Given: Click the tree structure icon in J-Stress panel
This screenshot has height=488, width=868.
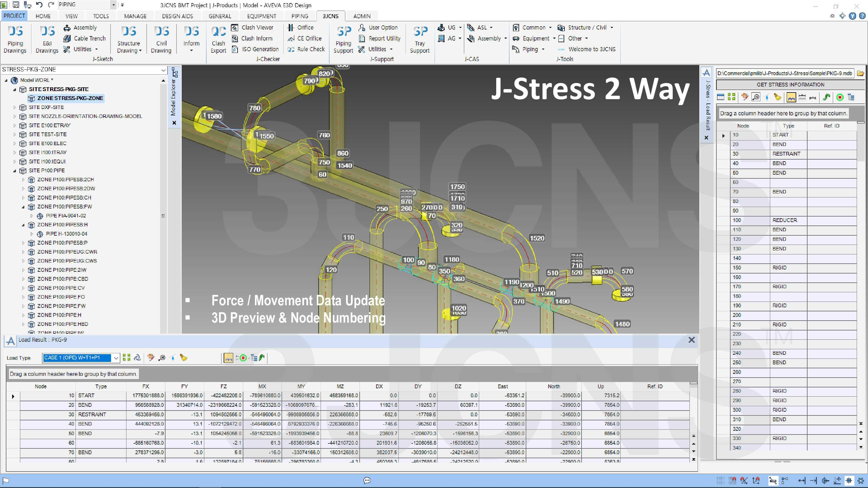Looking at the screenshot, I should pos(851,97).
